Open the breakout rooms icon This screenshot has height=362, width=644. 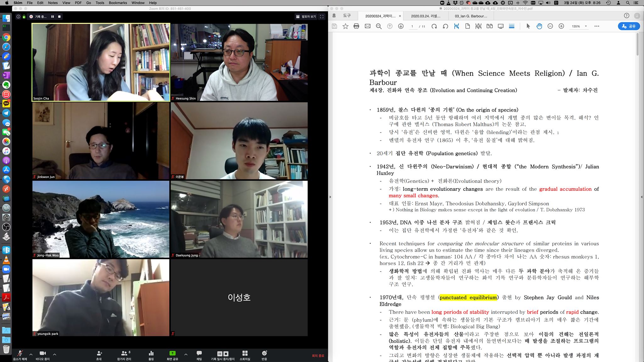[245, 354]
